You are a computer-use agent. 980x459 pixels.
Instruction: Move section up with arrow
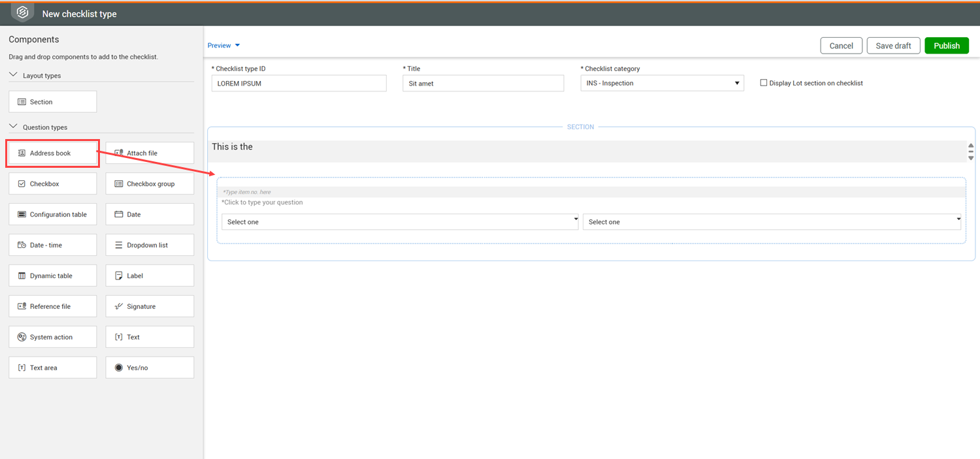971,146
